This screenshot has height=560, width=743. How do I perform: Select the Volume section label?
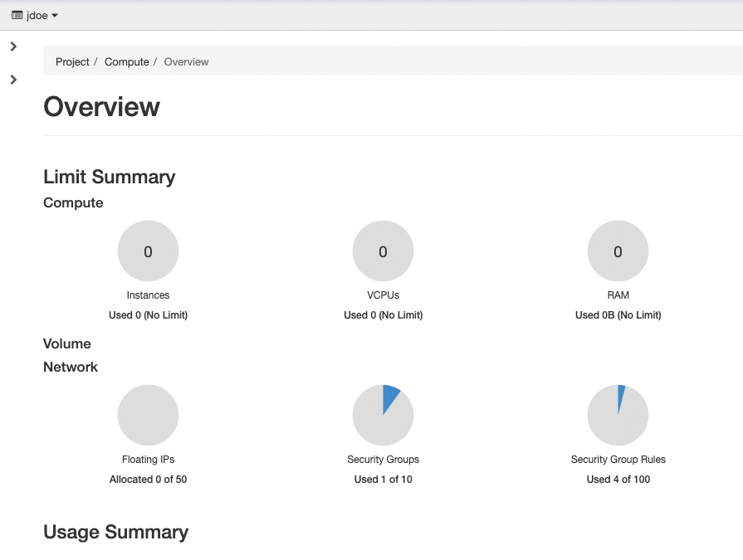click(66, 343)
